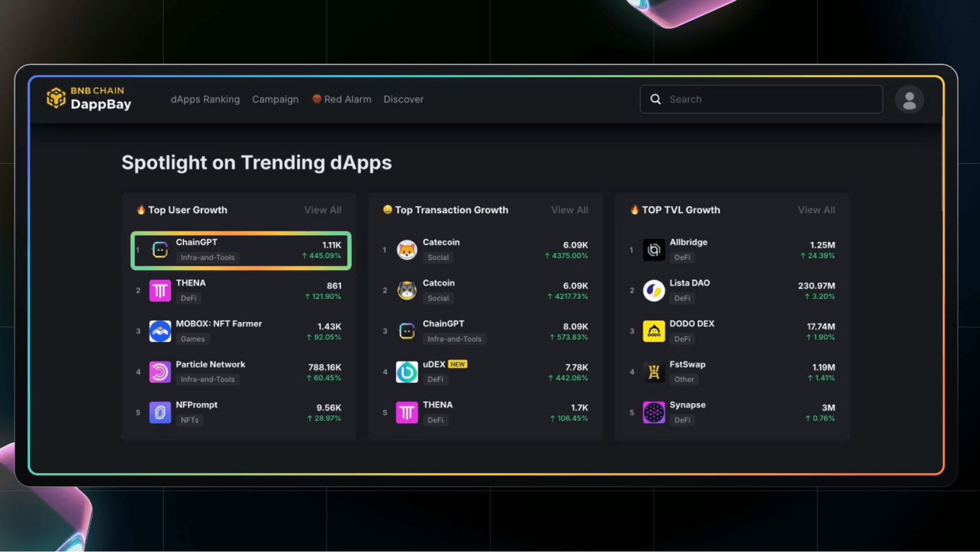Open the Discover menu item
The width and height of the screenshot is (980, 552).
tap(403, 99)
